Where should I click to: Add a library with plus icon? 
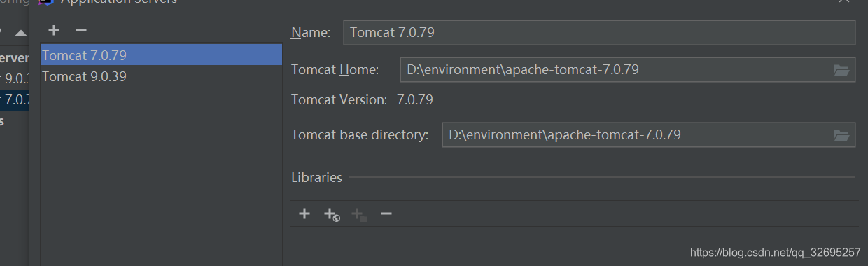pos(304,213)
